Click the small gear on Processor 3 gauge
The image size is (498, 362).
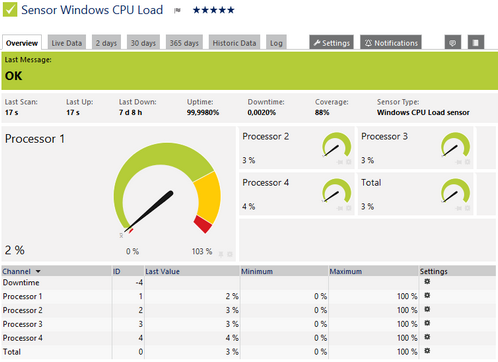coord(467,162)
